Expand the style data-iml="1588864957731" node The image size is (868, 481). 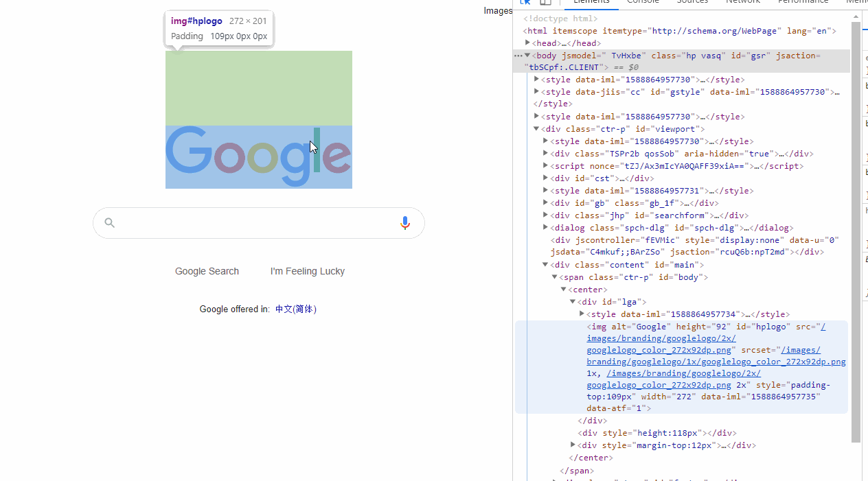[545, 190]
